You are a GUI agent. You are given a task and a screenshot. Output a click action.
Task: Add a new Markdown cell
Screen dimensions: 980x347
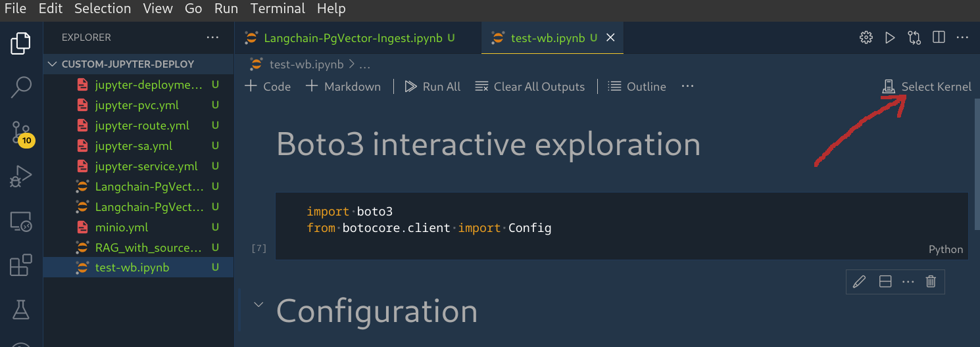(x=343, y=86)
